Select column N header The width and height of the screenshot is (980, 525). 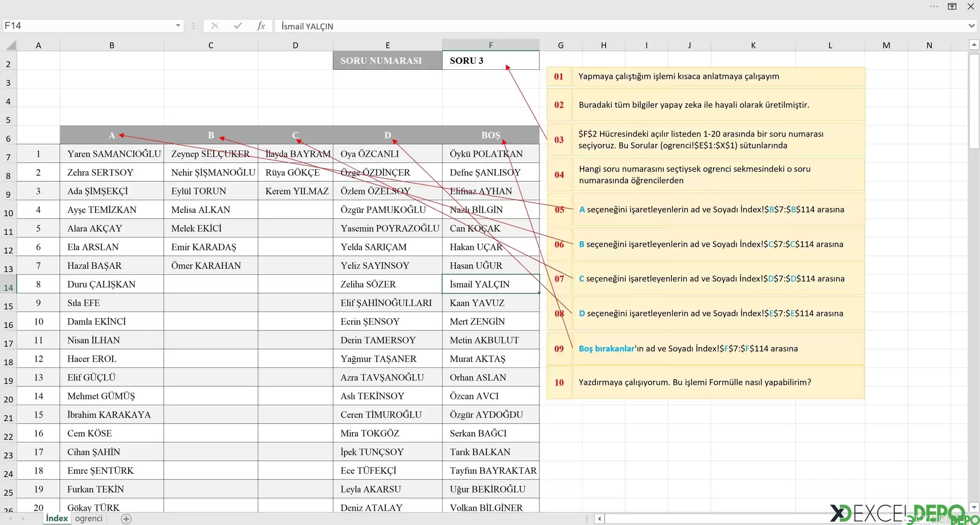point(929,45)
